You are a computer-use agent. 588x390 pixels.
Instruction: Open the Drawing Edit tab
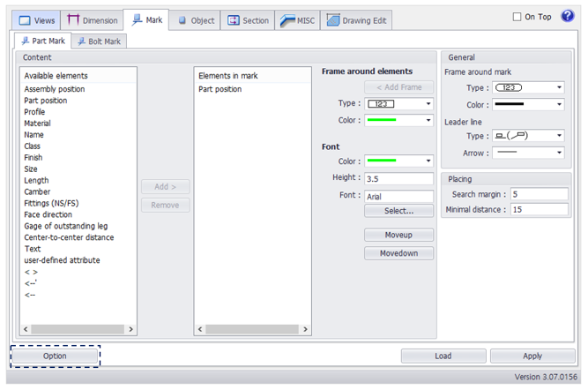pos(356,20)
